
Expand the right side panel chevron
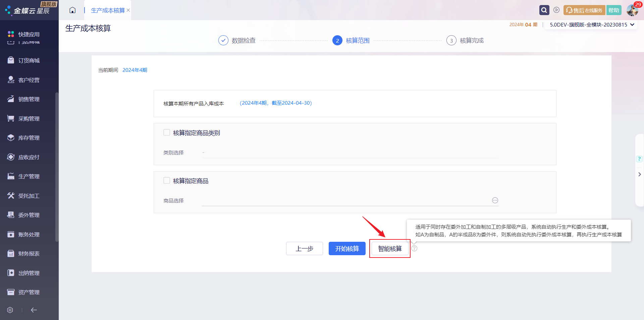640,174
